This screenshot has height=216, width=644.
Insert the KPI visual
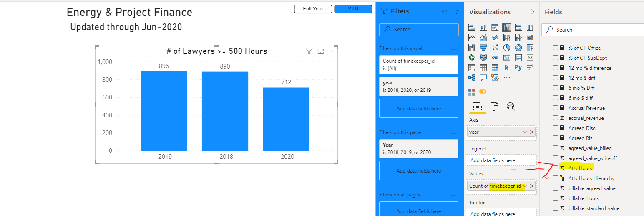click(x=530, y=58)
